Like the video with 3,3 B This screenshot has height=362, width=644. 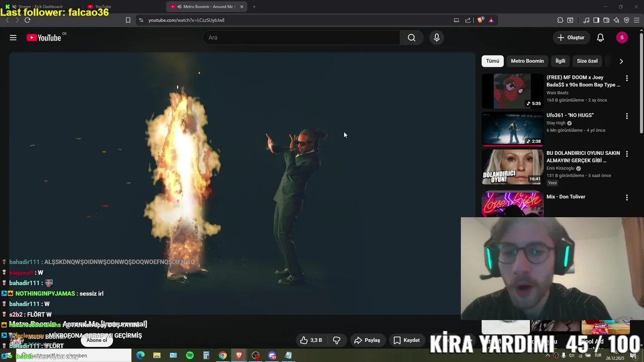[x=311, y=340]
